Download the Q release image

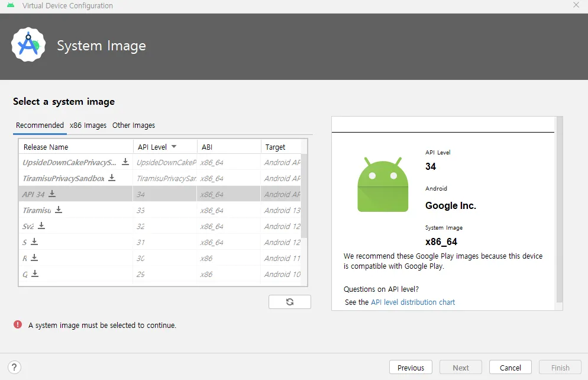point(35,273)
